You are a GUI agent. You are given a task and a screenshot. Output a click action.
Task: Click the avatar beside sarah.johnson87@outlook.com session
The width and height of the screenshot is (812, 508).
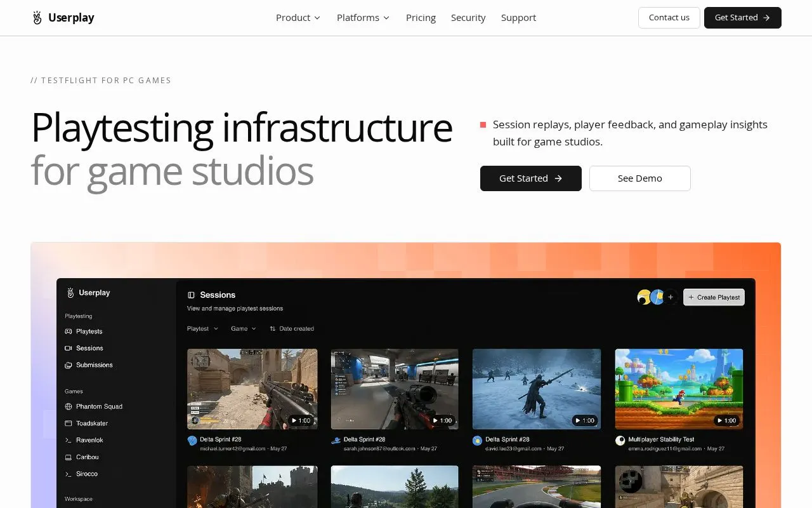coord(336,441)
